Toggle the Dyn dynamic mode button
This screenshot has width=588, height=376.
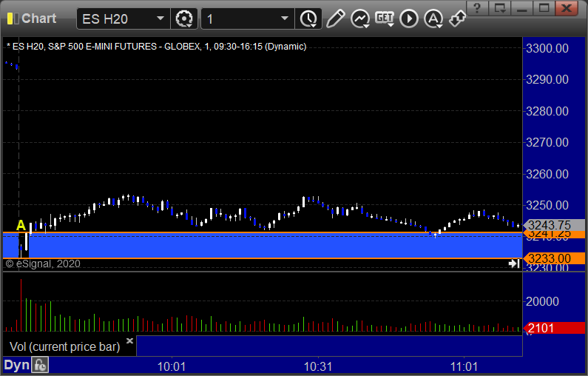(16, 365)
